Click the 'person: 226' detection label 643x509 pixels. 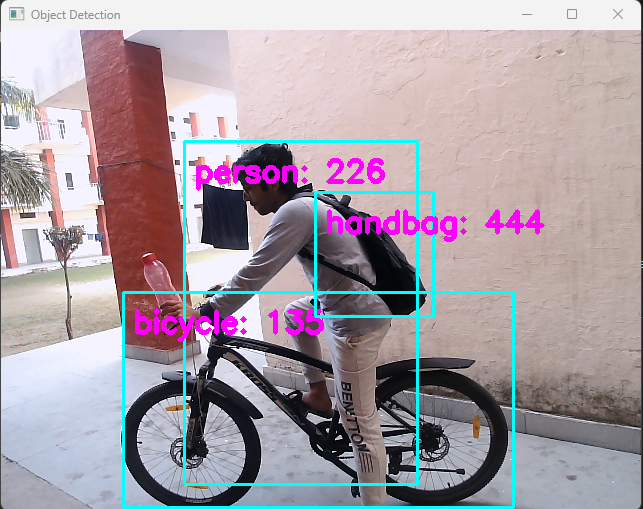click(290, 173)
